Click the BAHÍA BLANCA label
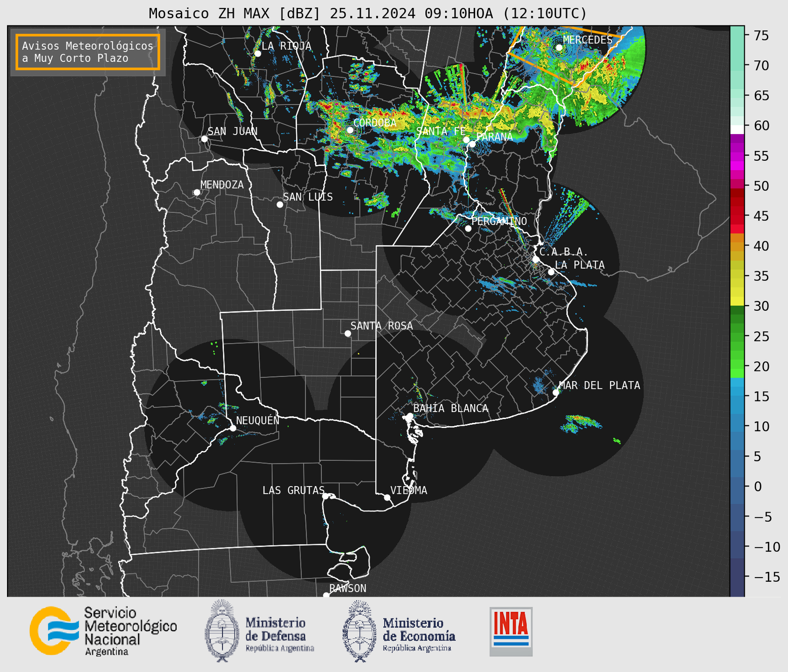Viewport: 788px width, 672px height. [451, 408]
